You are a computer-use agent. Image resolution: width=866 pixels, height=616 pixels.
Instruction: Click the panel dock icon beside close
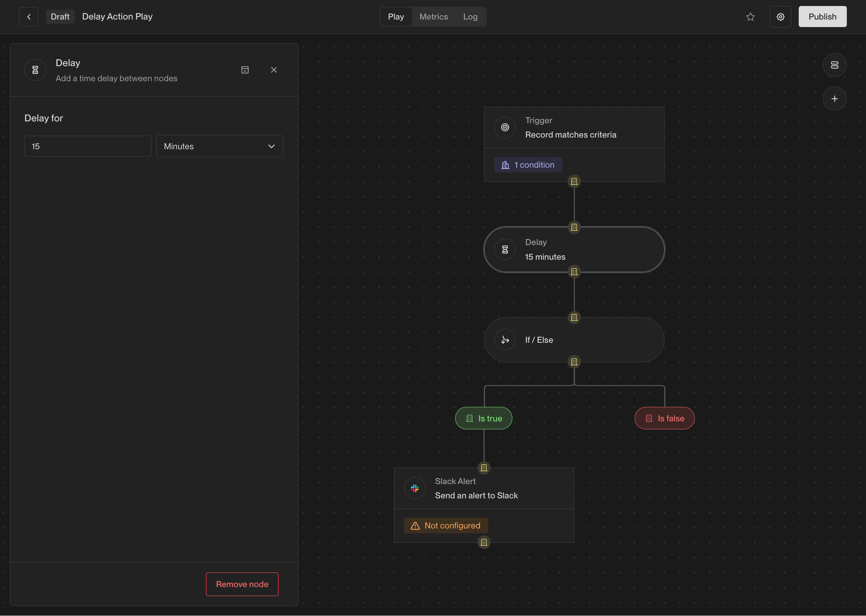245,70
